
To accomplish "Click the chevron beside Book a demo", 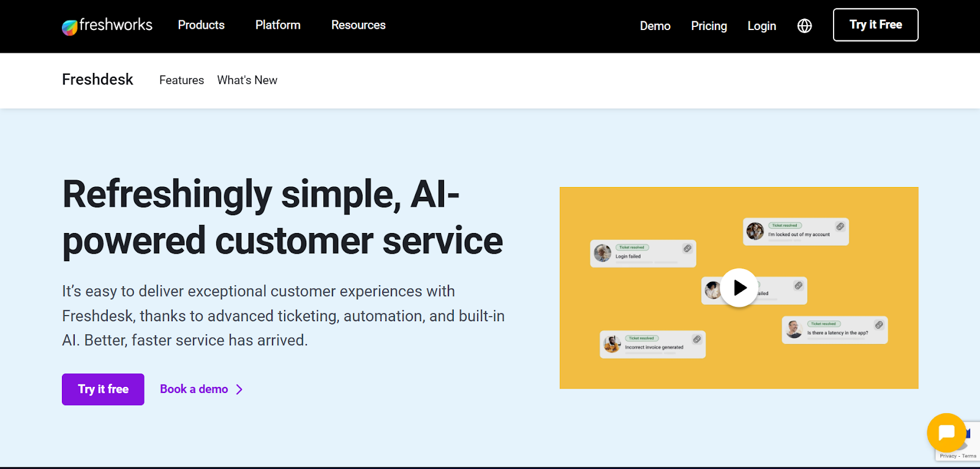I will (239, 389).
